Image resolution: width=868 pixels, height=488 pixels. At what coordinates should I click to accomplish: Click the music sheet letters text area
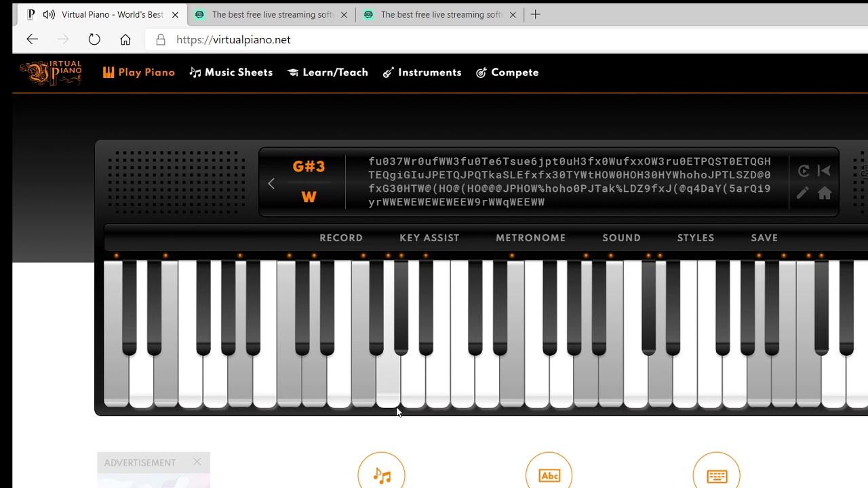[x=570, y=182]
